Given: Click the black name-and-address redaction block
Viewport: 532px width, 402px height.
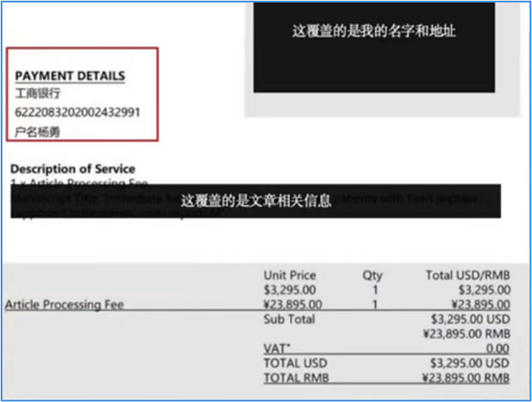Looking at the screenshot, I should point(374,47).
